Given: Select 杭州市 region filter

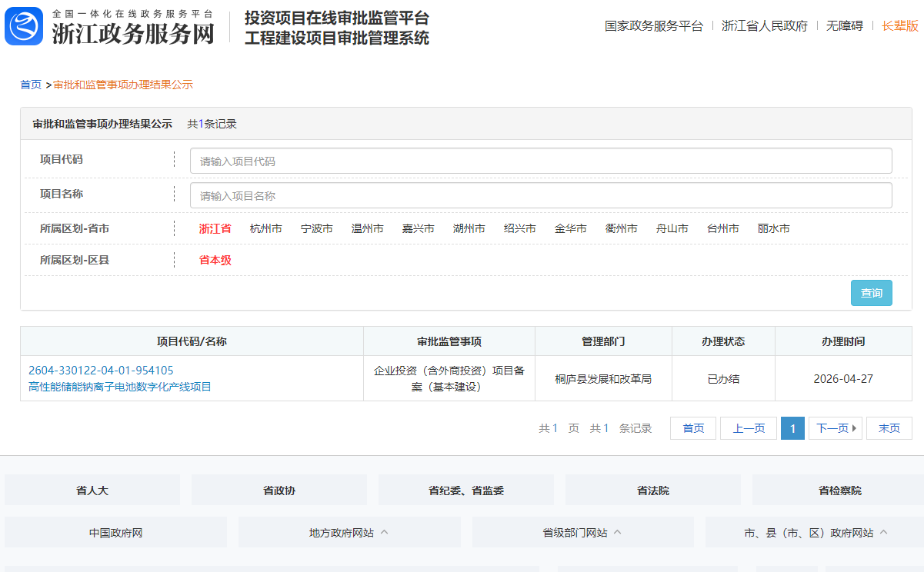Looking at the screenshot, I should click(x=265, y=228).
